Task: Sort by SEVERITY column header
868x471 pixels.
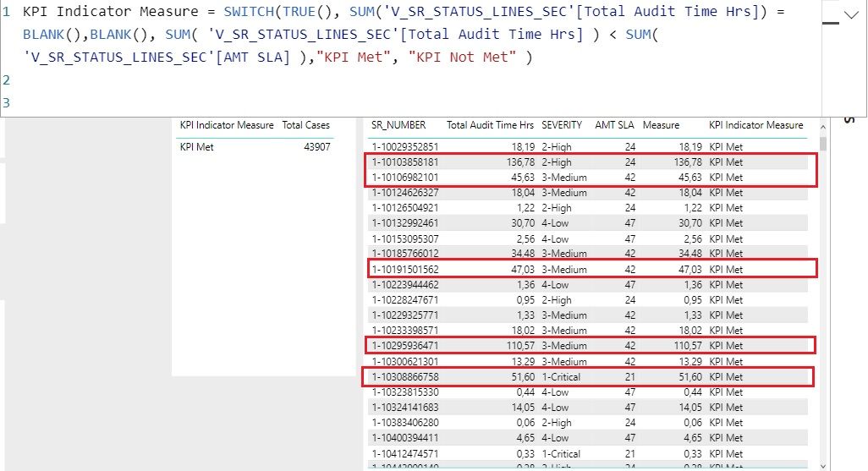Action: (562, 125)
